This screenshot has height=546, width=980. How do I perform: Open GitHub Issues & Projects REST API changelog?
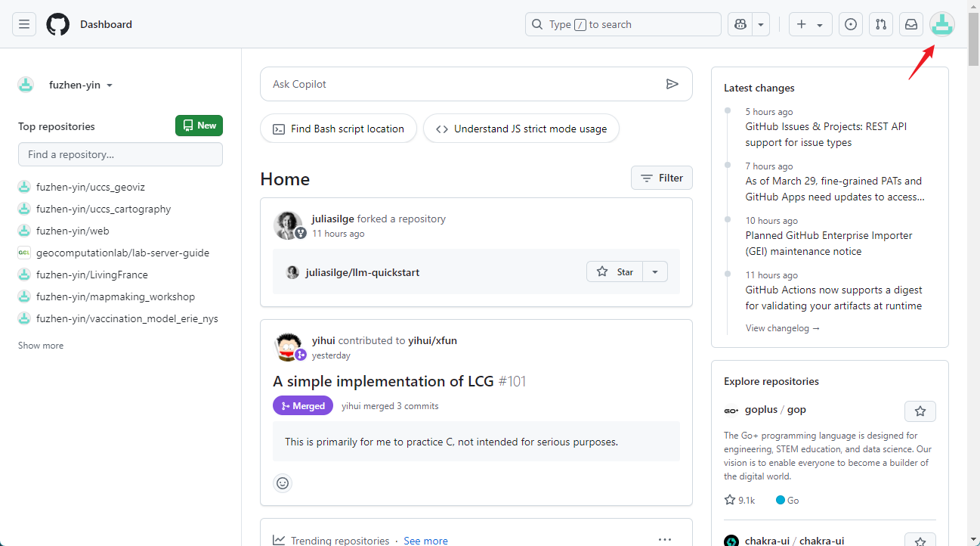(826, 135)
